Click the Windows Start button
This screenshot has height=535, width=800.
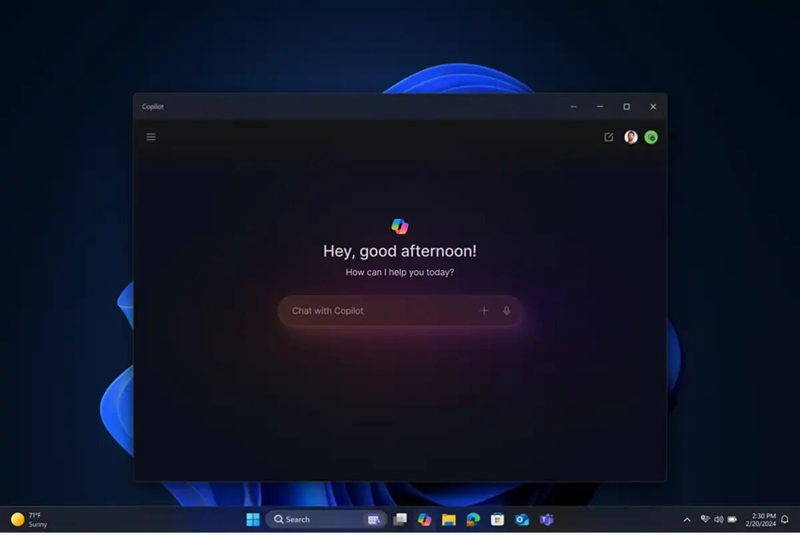tap(253, 520)
